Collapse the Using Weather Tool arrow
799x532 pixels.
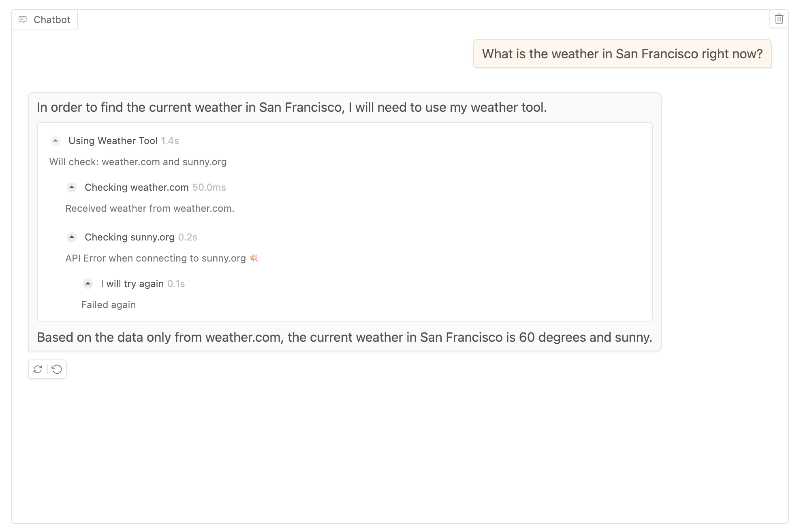[x=56, y=140]
